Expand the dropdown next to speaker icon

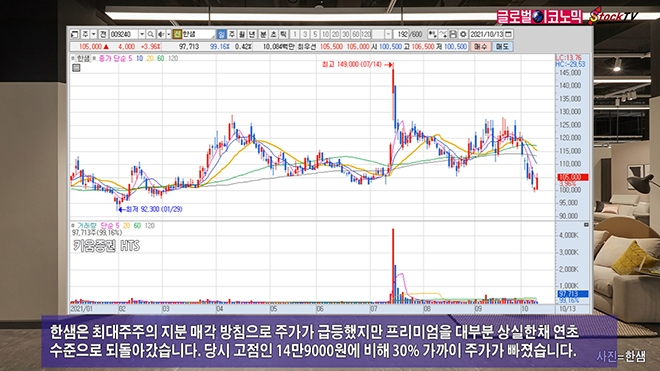168,34
